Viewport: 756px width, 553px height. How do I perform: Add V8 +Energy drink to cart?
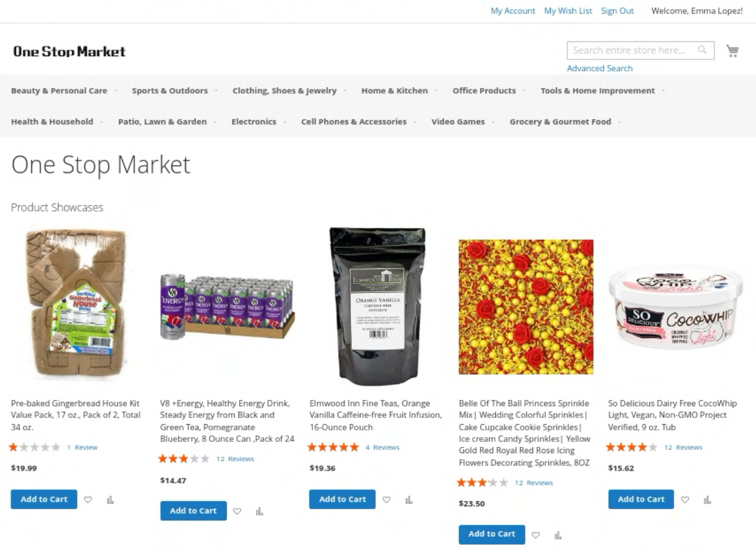pos(193,510)
